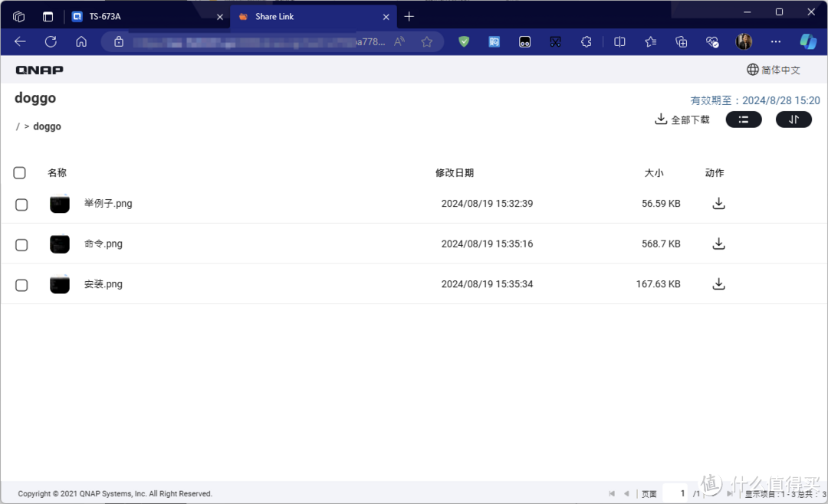This screenshot has width=828, height=504.
Task: Open a new browser tab
Action: [409, 17]
